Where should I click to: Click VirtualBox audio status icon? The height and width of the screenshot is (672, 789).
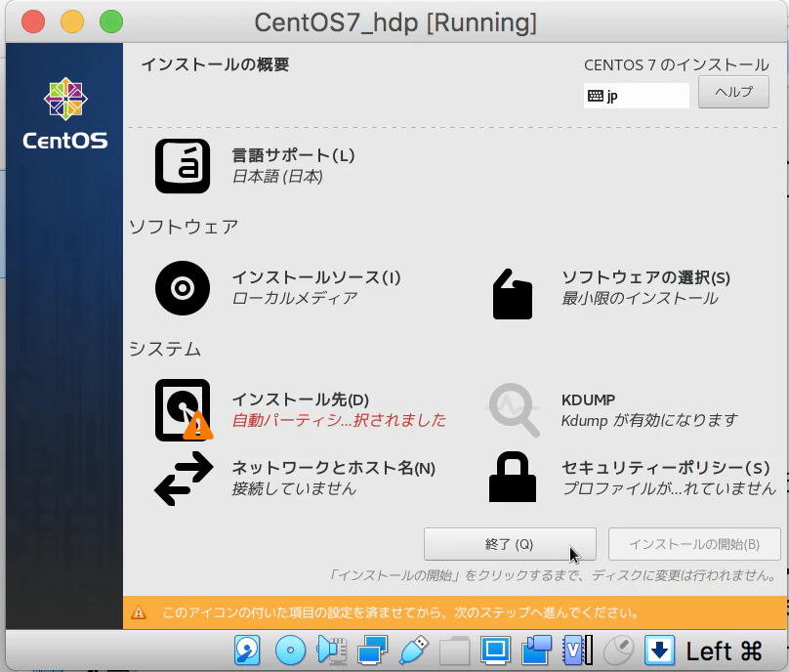(332, 651)
